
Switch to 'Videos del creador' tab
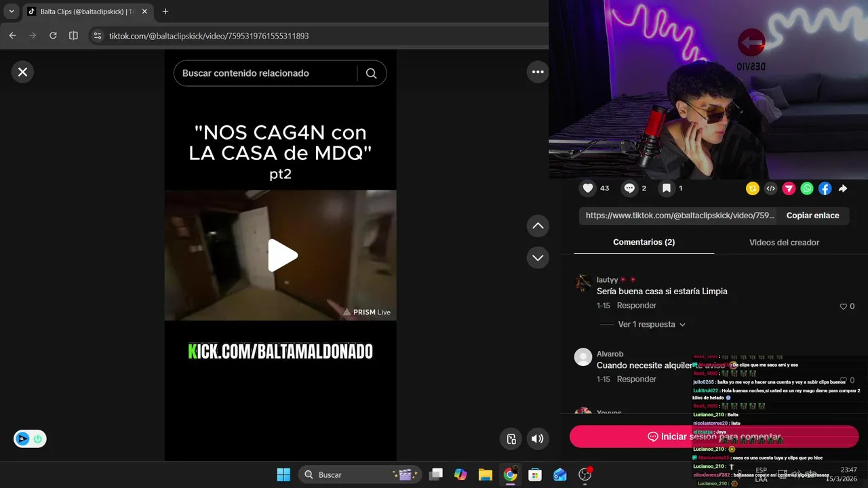(784, 242)
